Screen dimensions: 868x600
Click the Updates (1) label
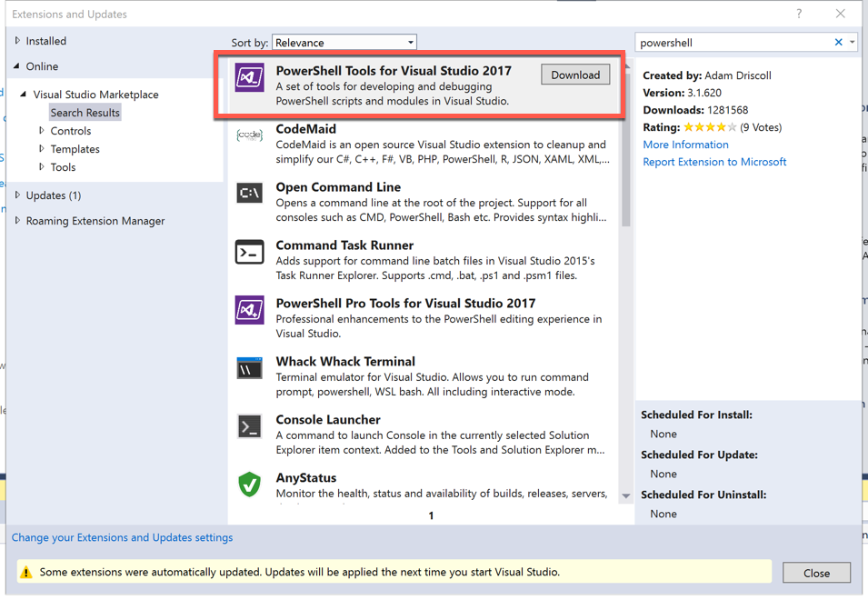pos(53,195)
